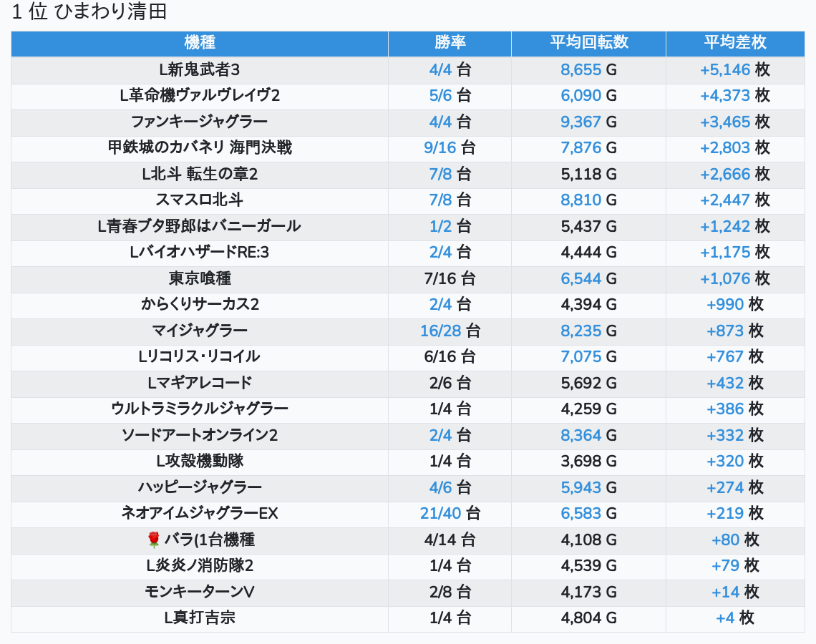
Task: Sort by 勝率 column header
Action: (450, 43)
